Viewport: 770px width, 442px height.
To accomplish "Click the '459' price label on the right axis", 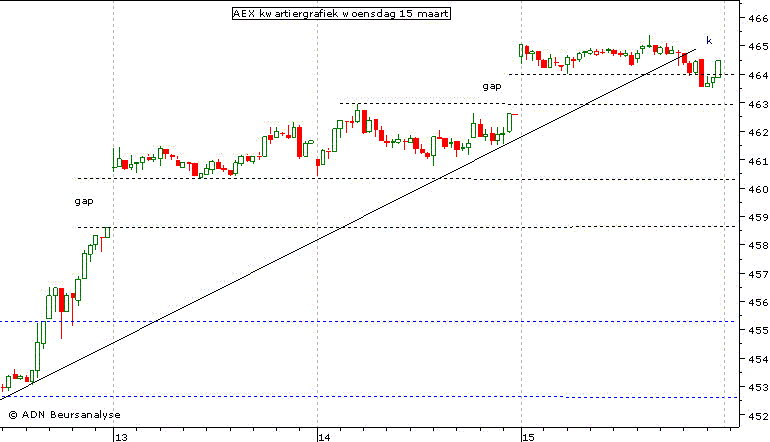I will point(759,217).
